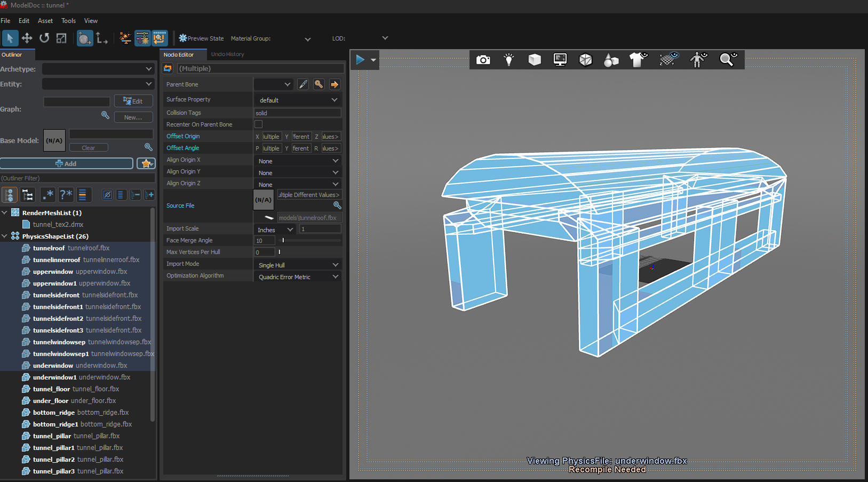Click the camera icon in the viewport toolbar
Screen dimensions: 868x482
point(483,60)
